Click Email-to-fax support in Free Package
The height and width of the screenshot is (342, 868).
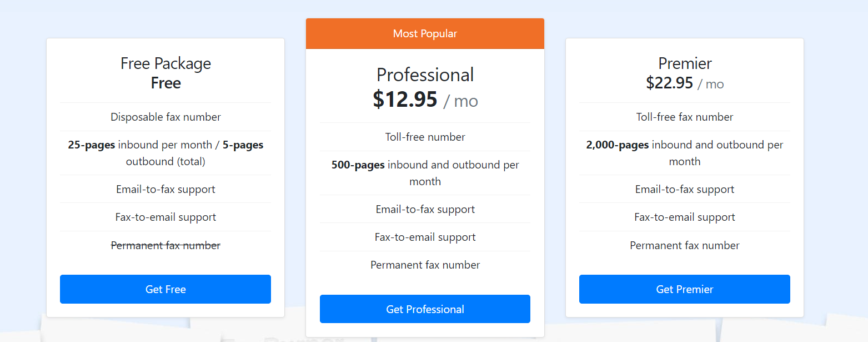[x=165, y=190]
